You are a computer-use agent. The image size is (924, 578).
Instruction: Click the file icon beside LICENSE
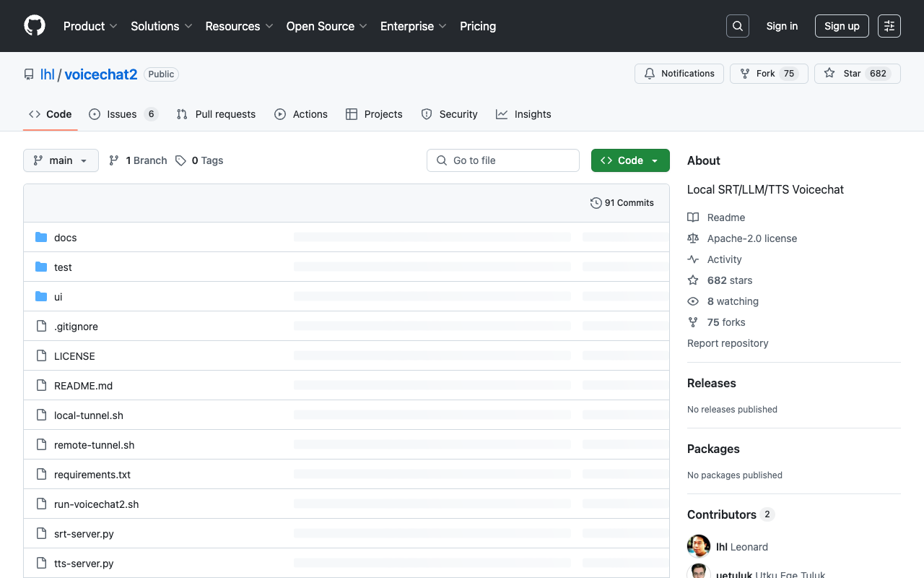click(41, 356)
